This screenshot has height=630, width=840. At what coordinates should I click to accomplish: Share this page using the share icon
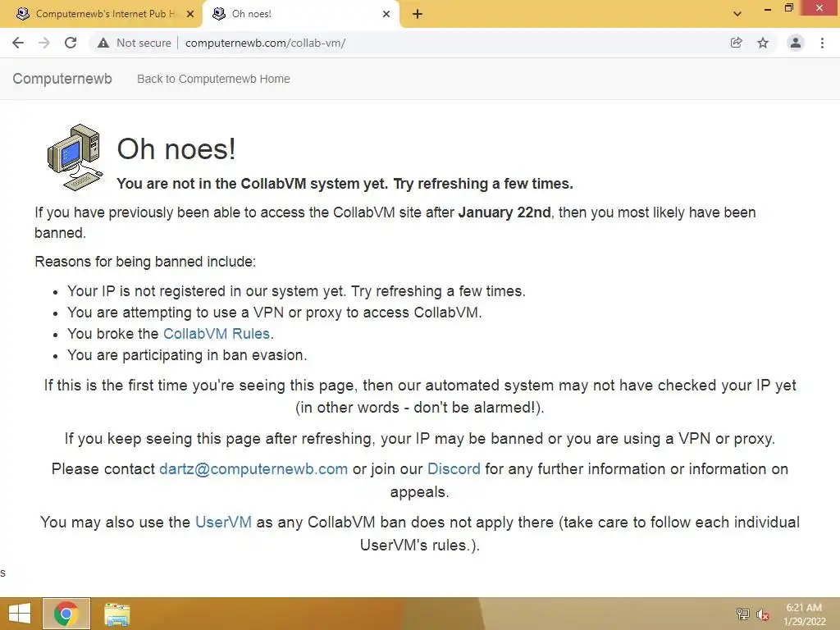tap(736, 43)
